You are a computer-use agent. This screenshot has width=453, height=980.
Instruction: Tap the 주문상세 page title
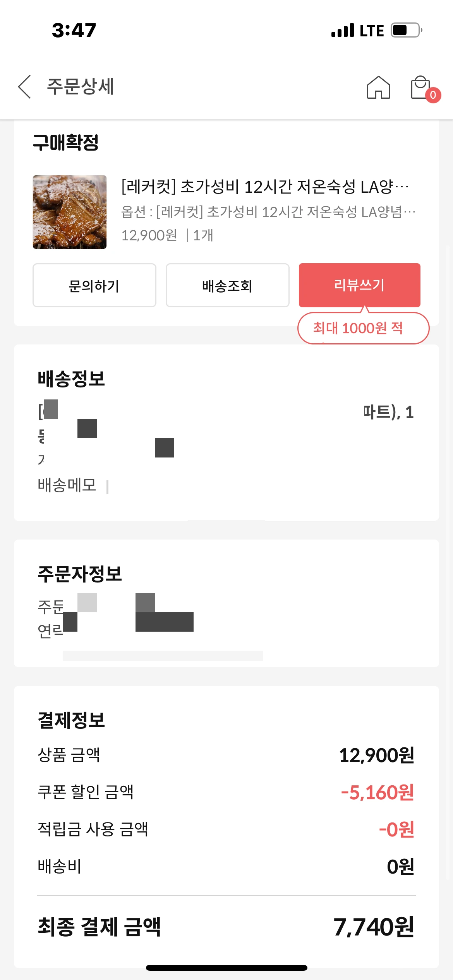81,86
